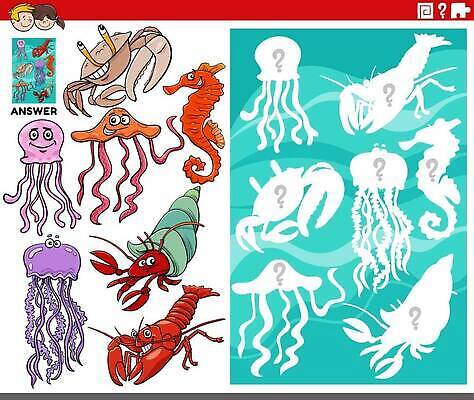This screenshot has width=474, height=400.
Task: Open the ANSWER thumbnail image
Action: 34,70
